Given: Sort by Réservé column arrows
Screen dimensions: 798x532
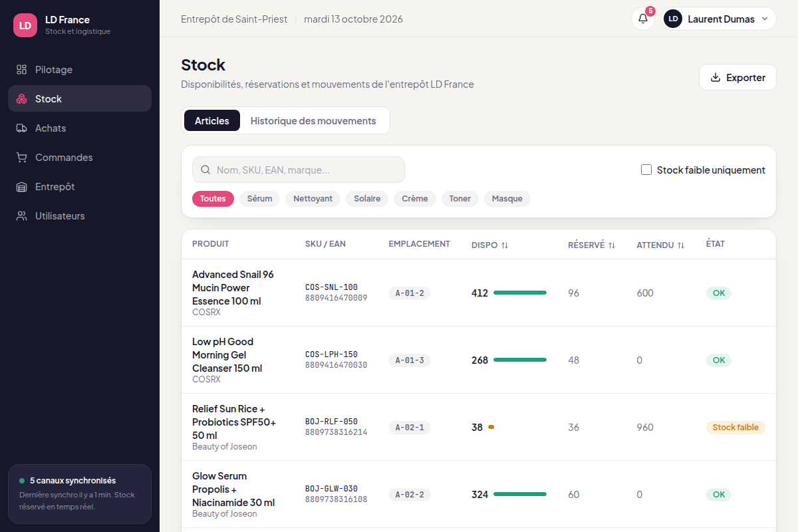Looking at the screenshot, I should click(x=612, y=245).
